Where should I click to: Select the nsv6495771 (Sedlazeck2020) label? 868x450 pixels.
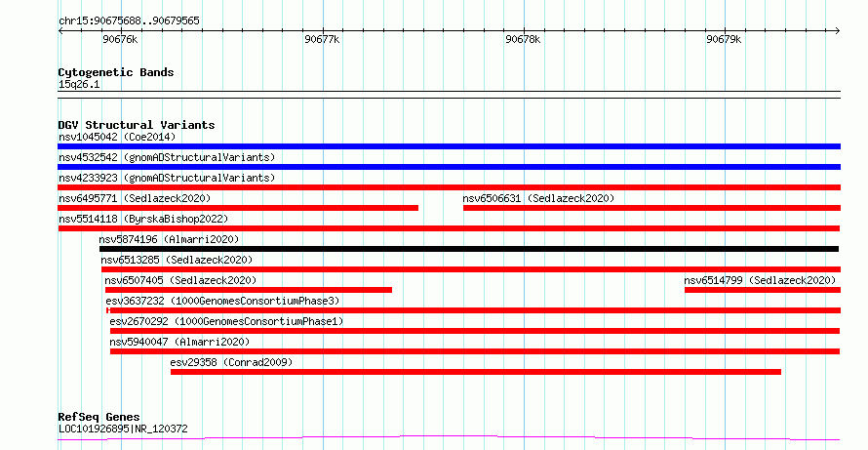tap(135, 198)
